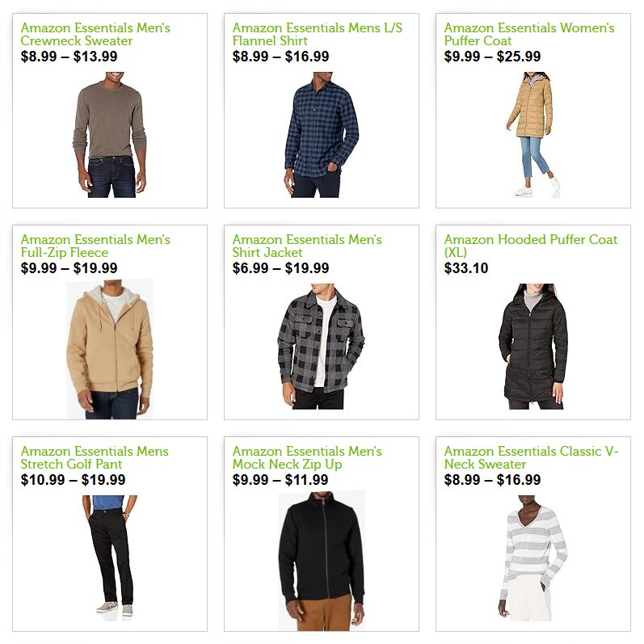Image resolution: width=644 pixels, height=644 pixels.
Task: Click the $6.99 – $19.99 shirt jacket price
Action: (280, 268)
